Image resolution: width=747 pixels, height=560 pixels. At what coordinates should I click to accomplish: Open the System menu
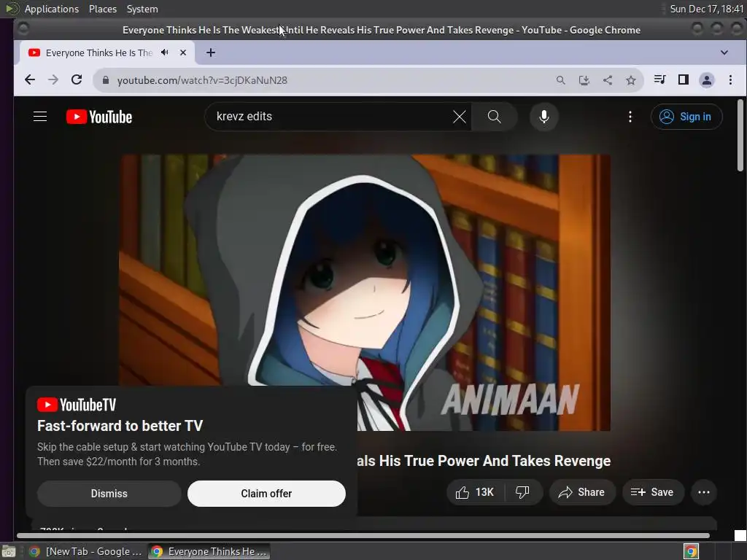tap(142, 9)
